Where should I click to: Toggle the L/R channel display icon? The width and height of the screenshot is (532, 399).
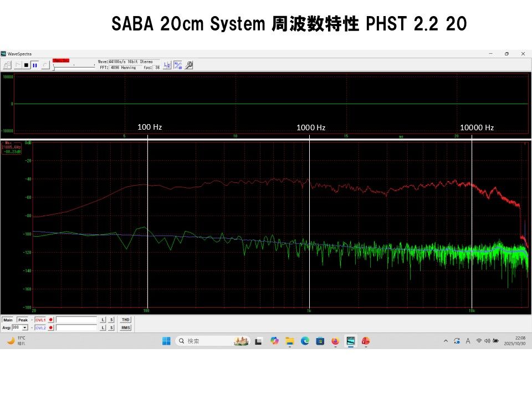point(167,65)
